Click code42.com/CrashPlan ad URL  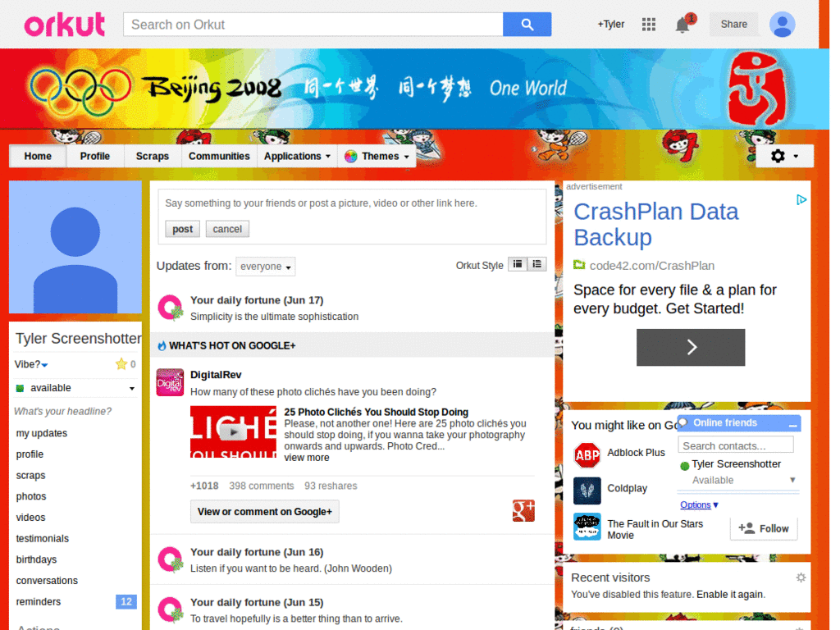pyautogui.click(x=651, y=266)
